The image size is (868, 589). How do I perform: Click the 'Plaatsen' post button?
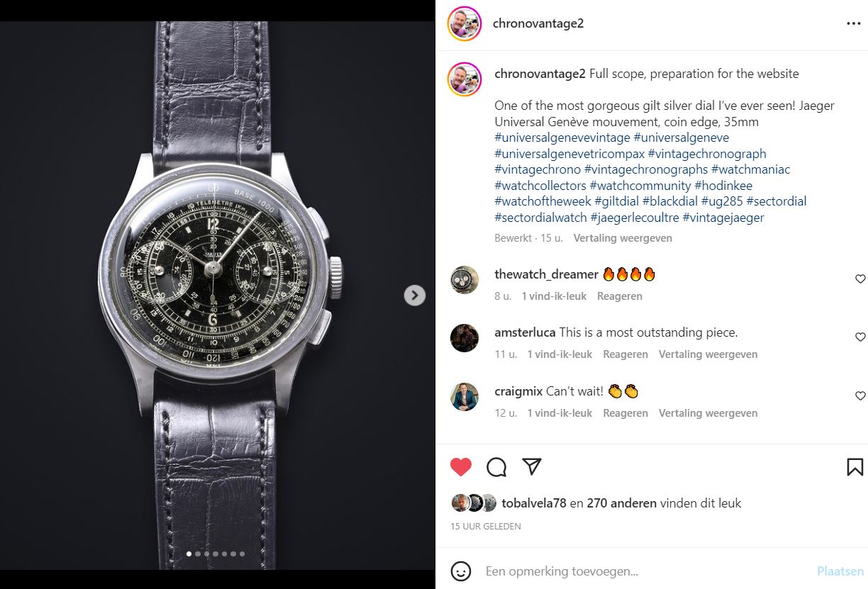pyautogui.click(x=840, y=571)
